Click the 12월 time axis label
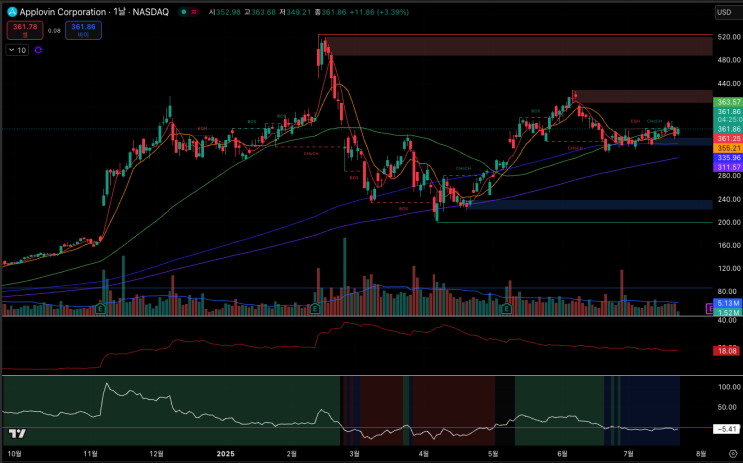The width and height of the screenshot is (743, 463). pos(156,454)
